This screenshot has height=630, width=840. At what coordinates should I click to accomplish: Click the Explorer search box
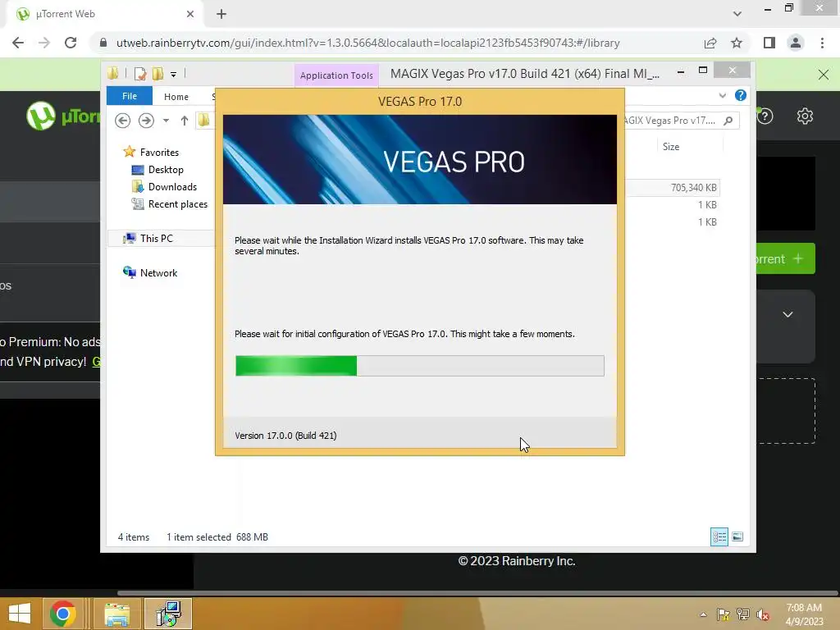tap(680, 121)
